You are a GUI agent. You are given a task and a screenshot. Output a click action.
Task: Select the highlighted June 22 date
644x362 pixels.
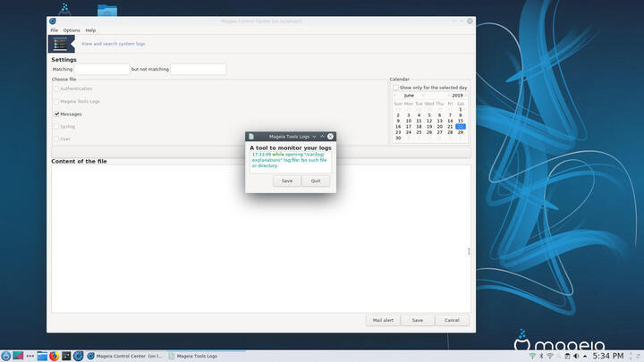tap(461, 127)
